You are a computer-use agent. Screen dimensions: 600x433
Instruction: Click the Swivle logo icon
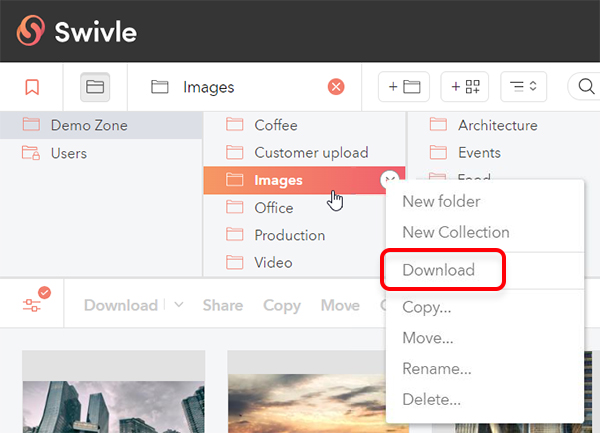coord(31,30)
